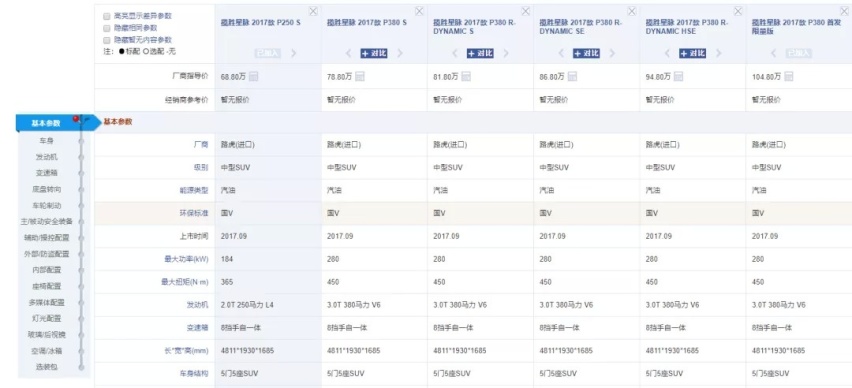Move P380 R-DYNAMIC HSE column right

(x=718, y=53)
